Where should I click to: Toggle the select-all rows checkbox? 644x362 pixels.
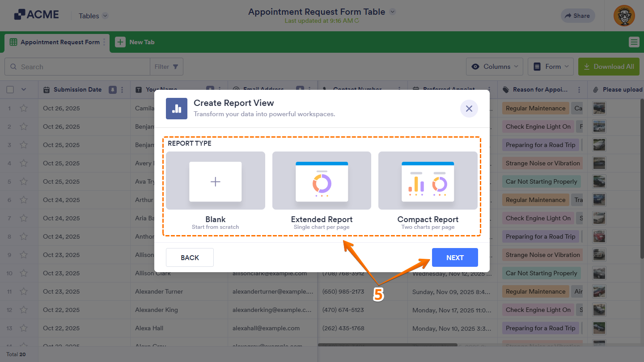click(x=10, y=90)
